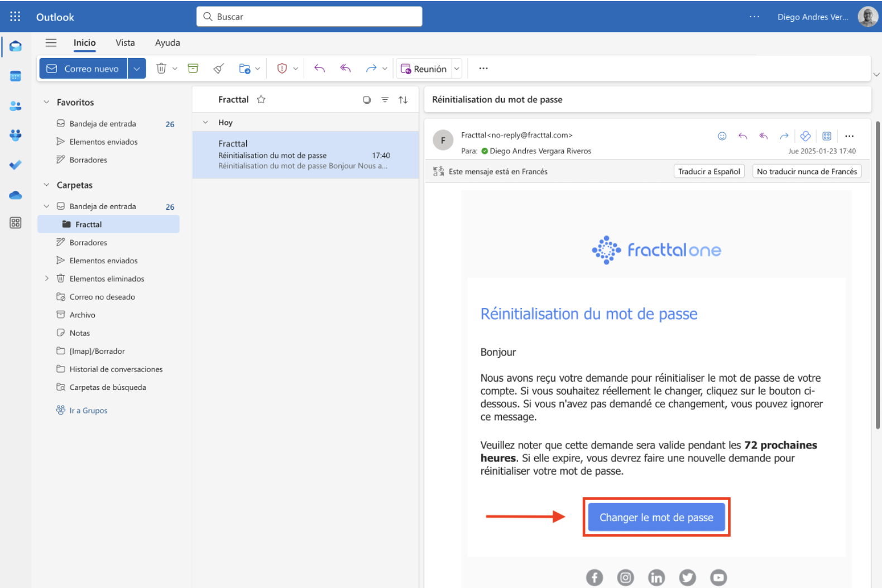The width and height of the screenshot is (882, 588).
Task: Reply all using toolbar double arrow
Action: pos(346,69)
